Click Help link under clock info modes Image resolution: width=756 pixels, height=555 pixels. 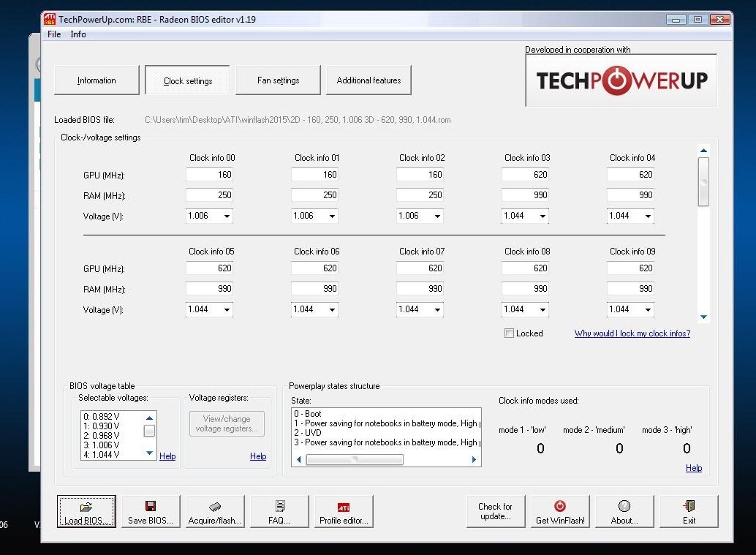click(694, 468)
